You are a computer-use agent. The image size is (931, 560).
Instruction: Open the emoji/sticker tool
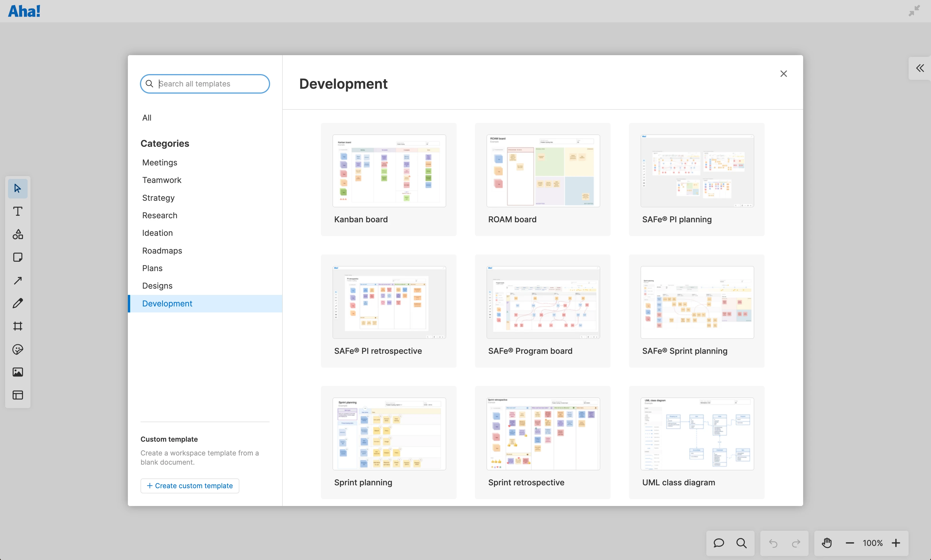(x=17, y=349)
